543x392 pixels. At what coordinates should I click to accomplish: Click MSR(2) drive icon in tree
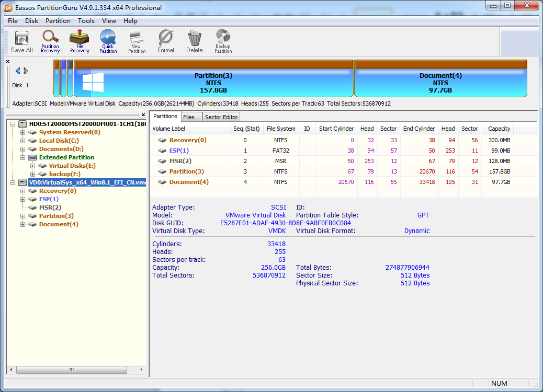[x=32, y=207]
